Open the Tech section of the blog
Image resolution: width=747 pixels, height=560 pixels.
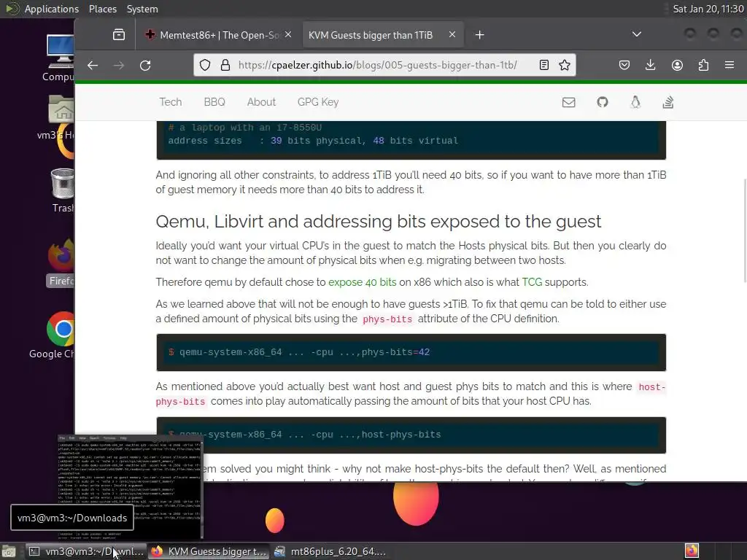click(171, 102)
